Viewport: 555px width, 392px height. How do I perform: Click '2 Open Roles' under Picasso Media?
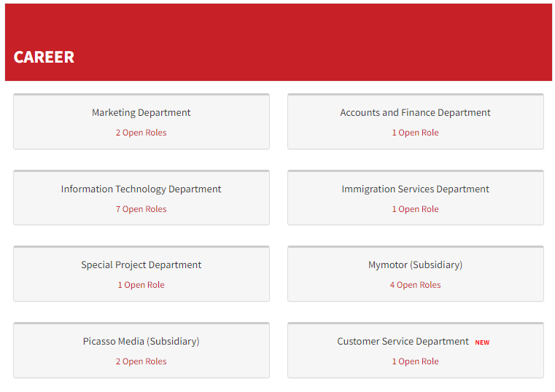[141, 361]
